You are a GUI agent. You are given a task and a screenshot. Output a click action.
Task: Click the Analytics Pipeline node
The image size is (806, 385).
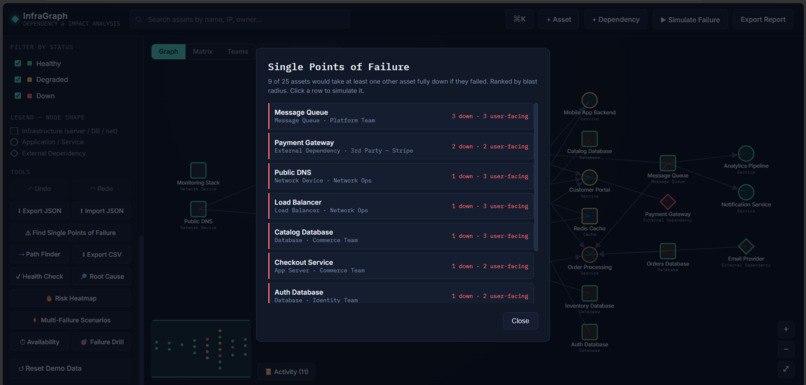point(746,154)
